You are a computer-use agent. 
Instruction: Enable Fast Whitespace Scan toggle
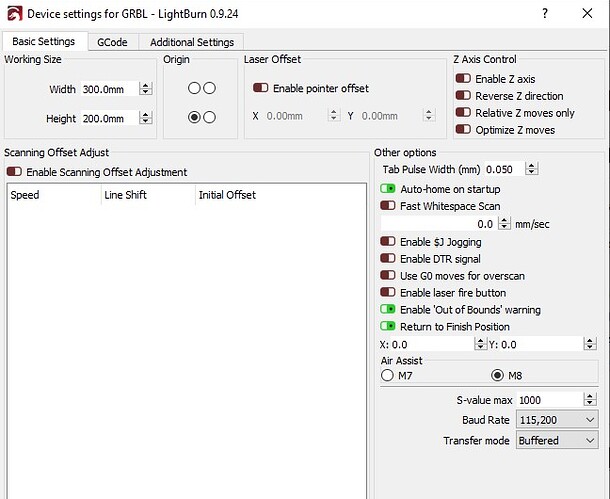point(387,205)
